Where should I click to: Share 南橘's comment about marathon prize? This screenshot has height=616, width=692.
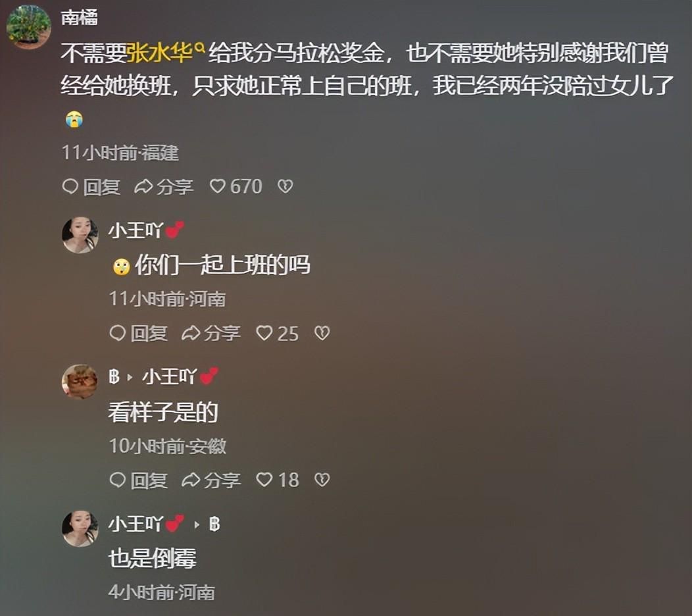[164, 187]
